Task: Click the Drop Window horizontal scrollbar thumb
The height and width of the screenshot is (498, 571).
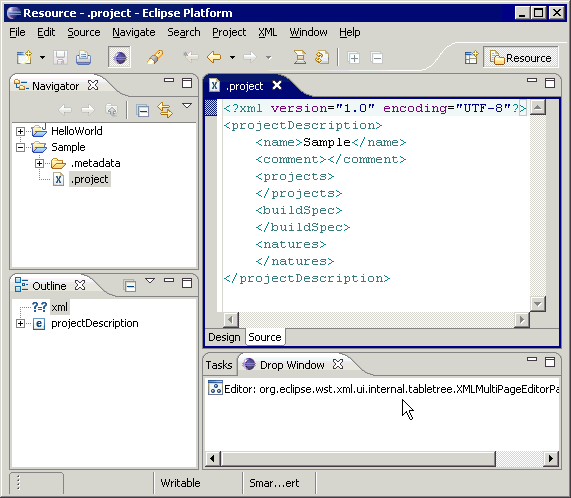Action: 358,458
